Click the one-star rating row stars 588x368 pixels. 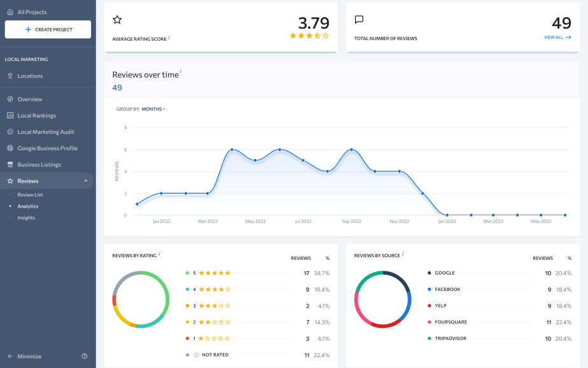[x=214, y=338]
